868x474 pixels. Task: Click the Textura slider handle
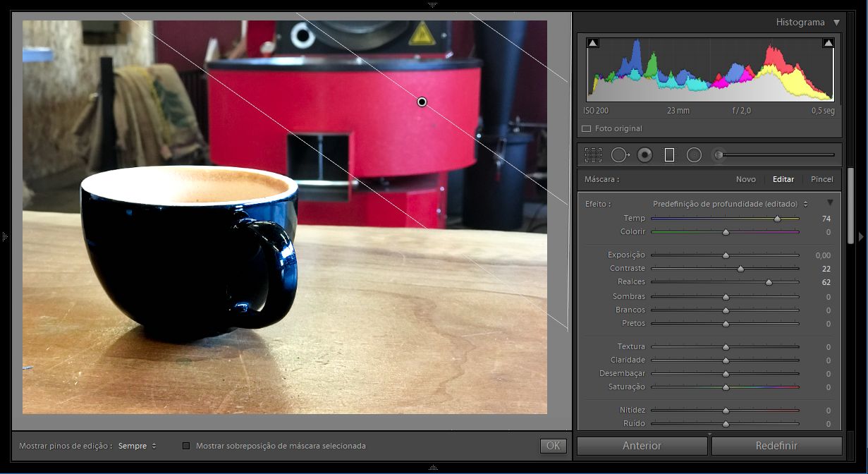[x=726, y=347]
